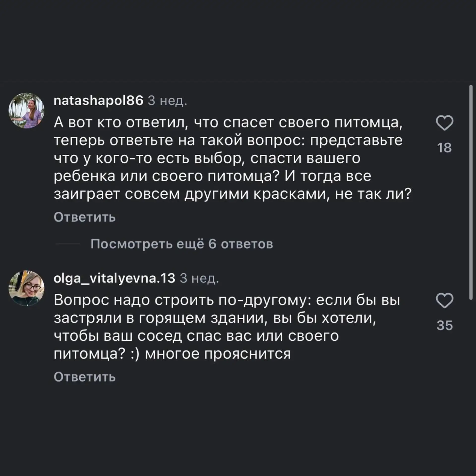
Task: Open the natashapol86 username link
Action: pyautogui.click(x=98, y=101)
